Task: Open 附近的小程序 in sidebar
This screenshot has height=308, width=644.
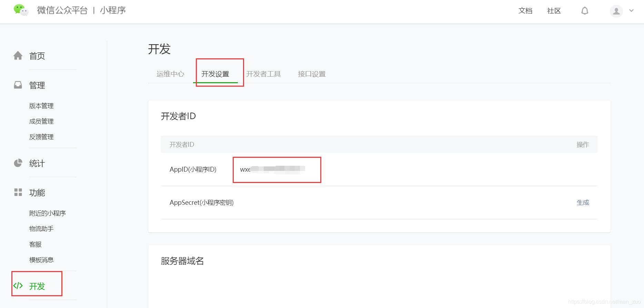Action: (48, 213)
